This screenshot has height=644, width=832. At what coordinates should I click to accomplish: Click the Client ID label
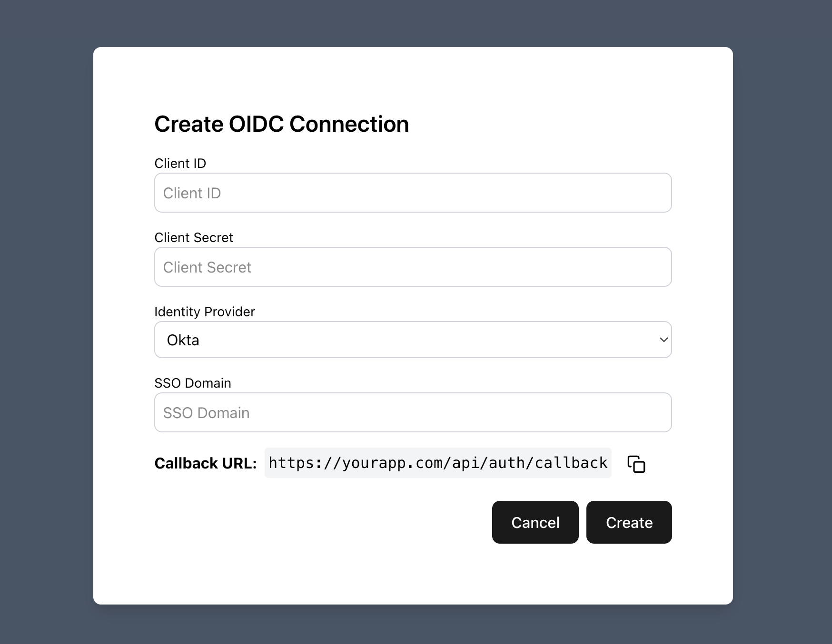[x=180, y=163]
